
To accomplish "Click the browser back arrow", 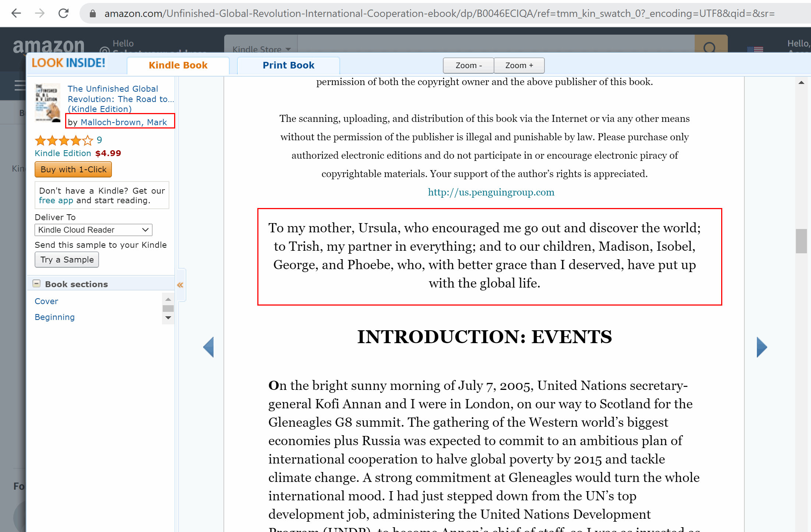I will pos(16,13).
